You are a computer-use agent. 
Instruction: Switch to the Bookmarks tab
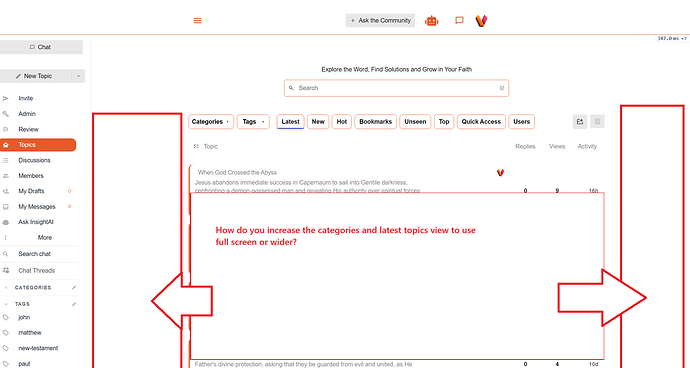point(376,122)
